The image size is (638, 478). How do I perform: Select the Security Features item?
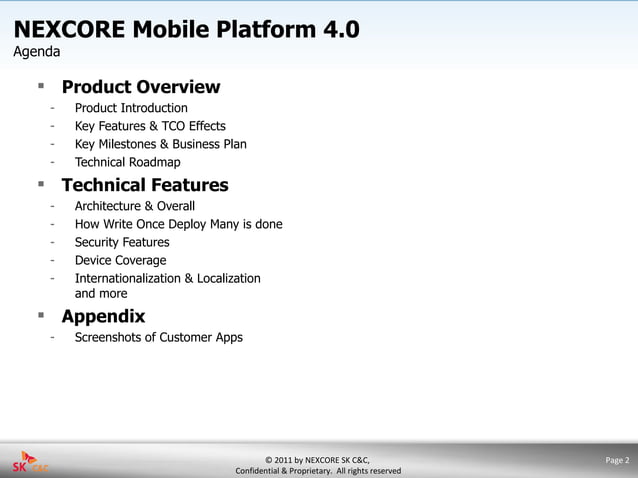point(122,242)
